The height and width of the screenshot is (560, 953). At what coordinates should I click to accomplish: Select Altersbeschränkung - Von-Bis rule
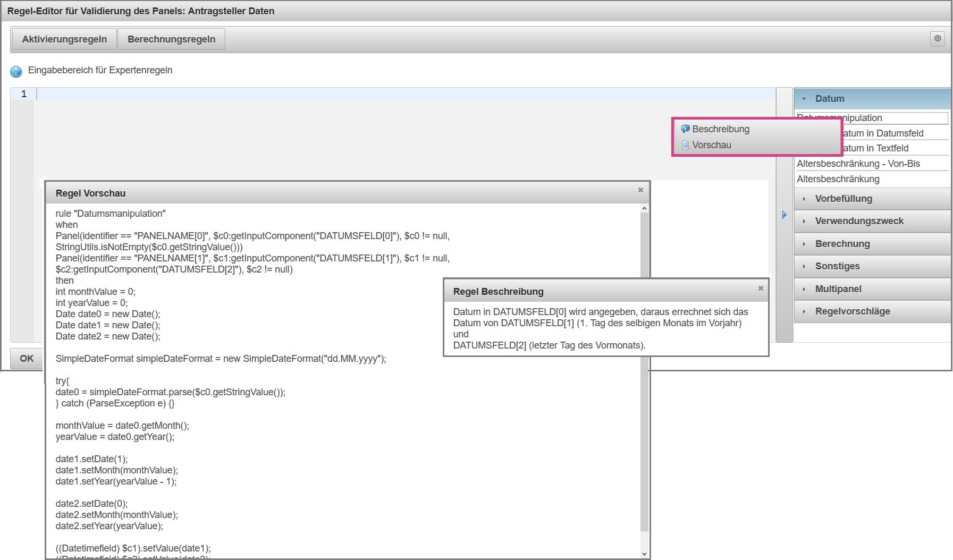(858, 164)
